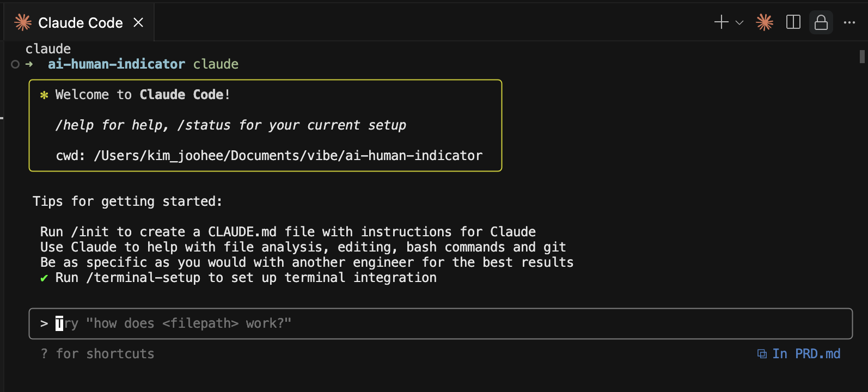Click the circle marker beside the shell prompt
Image resolution: width=868 pixels, height=392 pixels.
coord(15,64)
